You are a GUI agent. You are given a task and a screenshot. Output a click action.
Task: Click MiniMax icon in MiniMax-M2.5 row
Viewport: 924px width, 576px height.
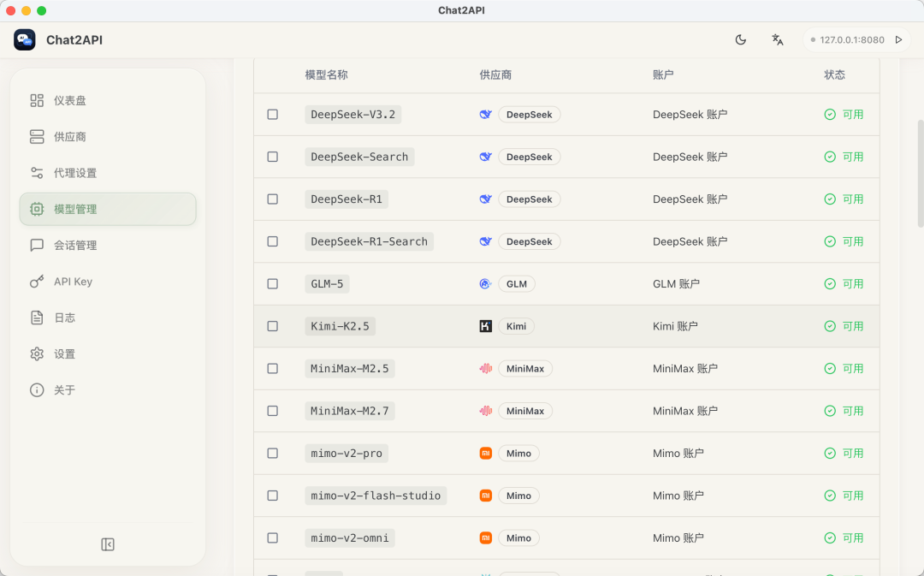point(486,369)
